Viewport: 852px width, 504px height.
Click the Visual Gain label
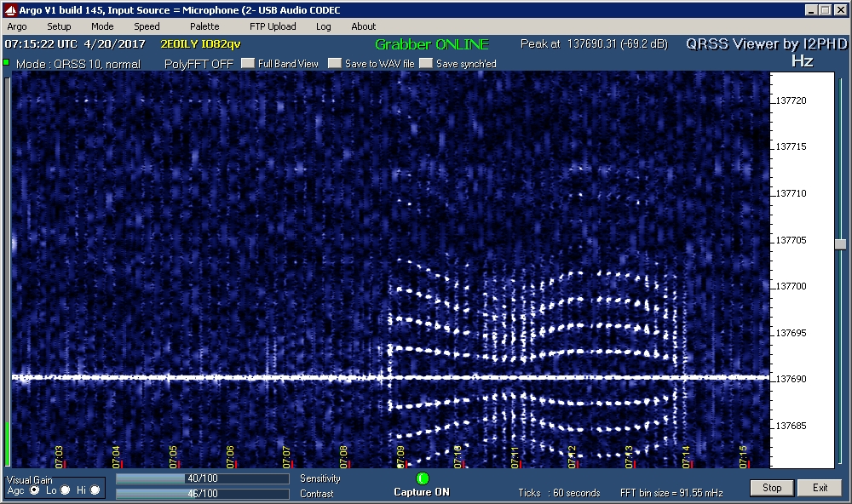(x=29, y=480)
